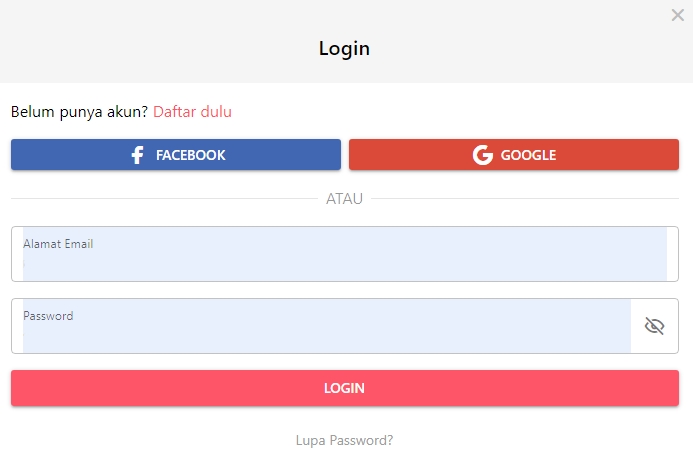
Task: Click the divider line right of ATAU
Action: (525, 199)
